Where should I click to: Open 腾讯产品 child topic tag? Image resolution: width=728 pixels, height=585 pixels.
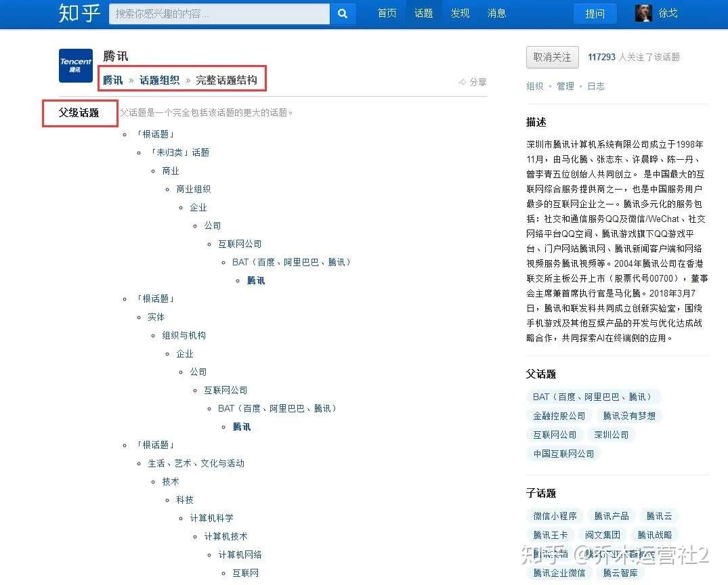click(x=612, y=516)
